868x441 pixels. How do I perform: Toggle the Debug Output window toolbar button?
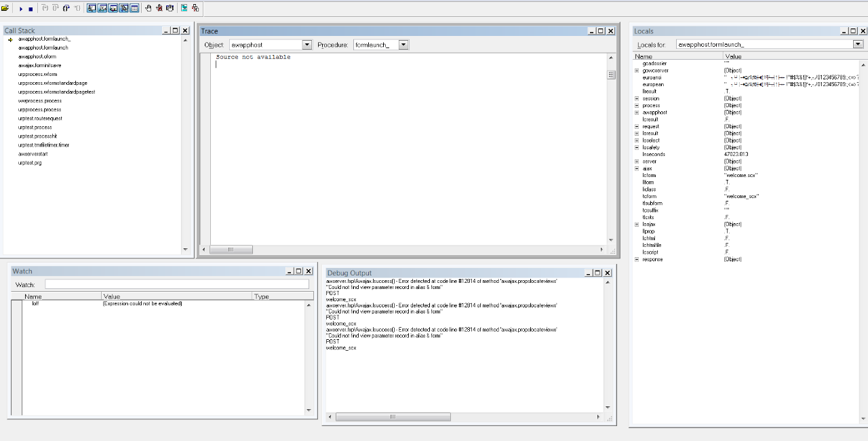pos(134,9)
